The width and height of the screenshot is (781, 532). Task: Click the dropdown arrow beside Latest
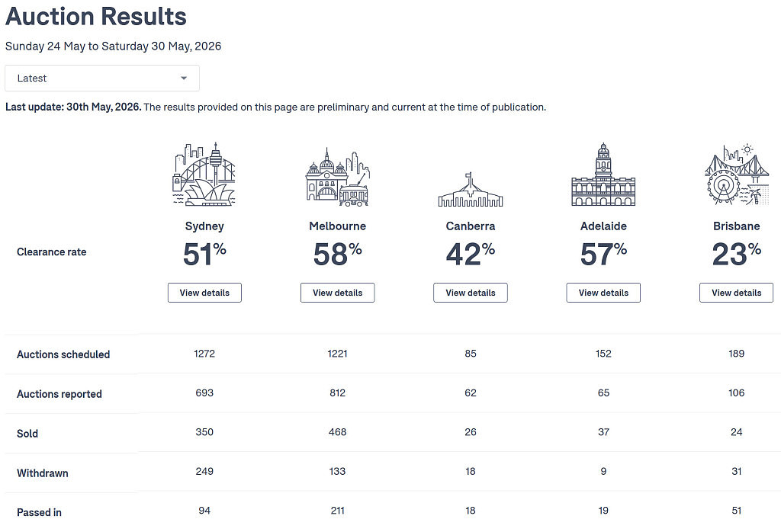(x=184, y=79)
